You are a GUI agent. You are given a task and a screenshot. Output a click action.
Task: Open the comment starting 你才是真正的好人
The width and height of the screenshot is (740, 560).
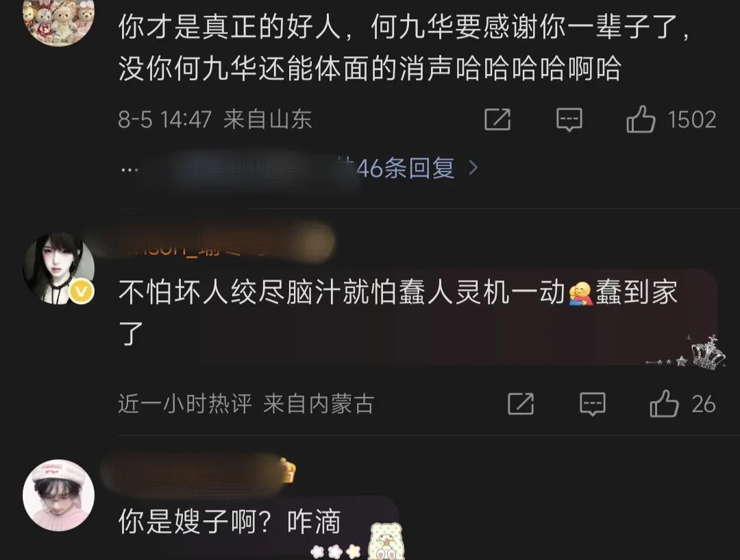click(x=405, y=47)
